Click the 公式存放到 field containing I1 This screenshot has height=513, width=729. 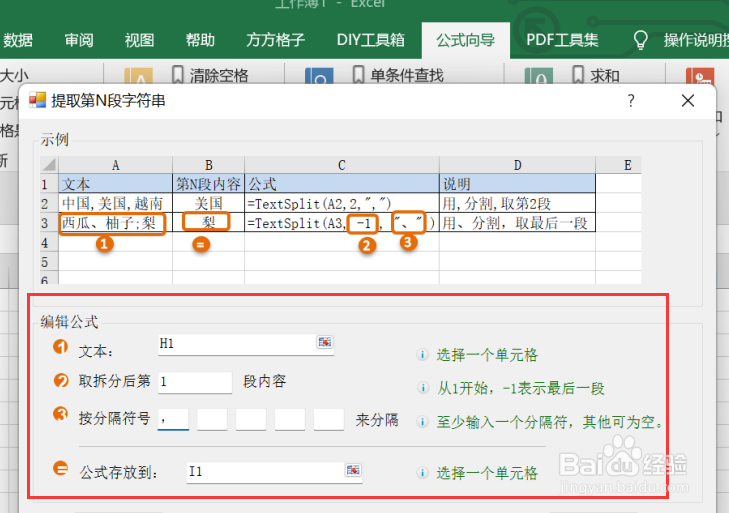pos(274,473)
